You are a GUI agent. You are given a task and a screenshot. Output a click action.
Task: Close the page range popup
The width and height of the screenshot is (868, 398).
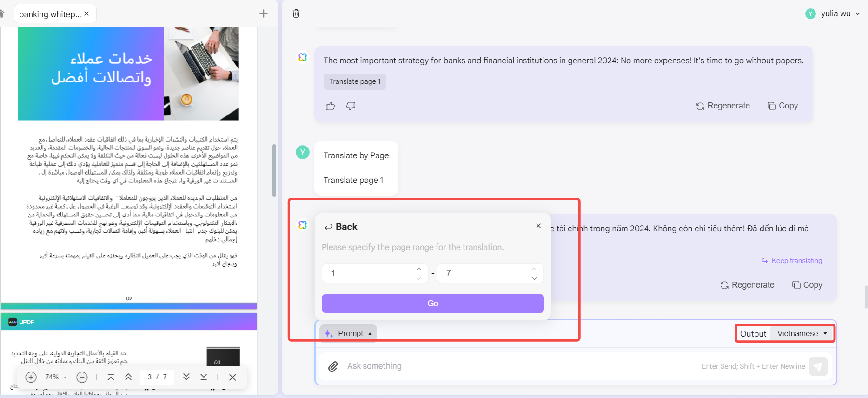pyautogui.click(x=538, y=226)
